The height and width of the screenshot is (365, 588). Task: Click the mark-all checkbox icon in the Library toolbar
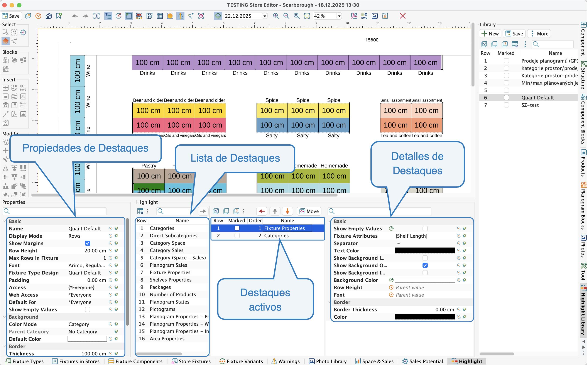[x=484, y=44]
